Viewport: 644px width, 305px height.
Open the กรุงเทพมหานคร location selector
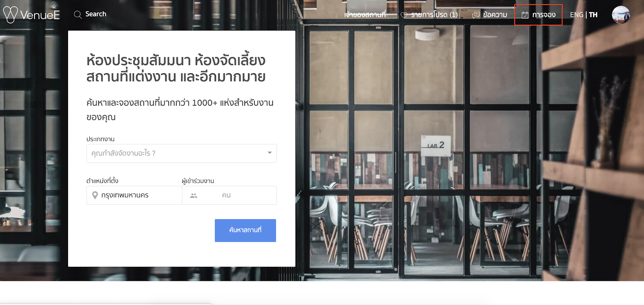pos(134,195)
